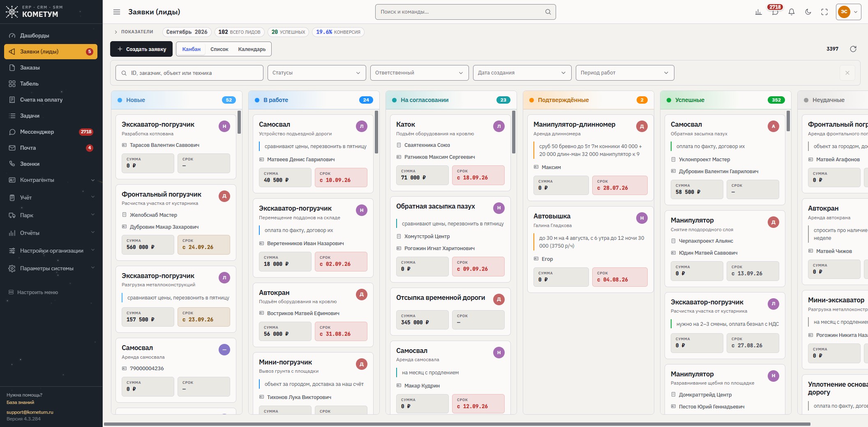Image resolution: width=868 pixels, height=427 pixels.
Task: Open the notifications bell icon
Action: pos(791,12)
